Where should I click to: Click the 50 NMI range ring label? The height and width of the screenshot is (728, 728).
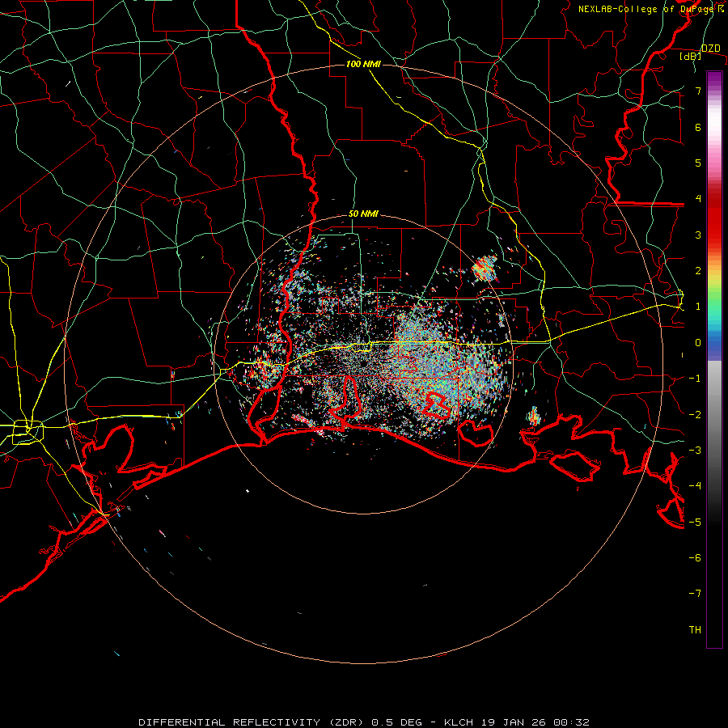point(363,214)
